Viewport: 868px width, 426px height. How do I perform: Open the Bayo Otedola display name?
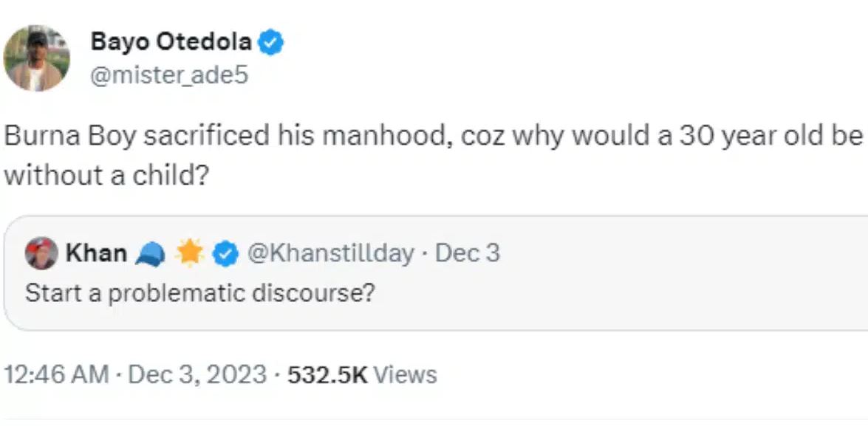coord(171,43)
